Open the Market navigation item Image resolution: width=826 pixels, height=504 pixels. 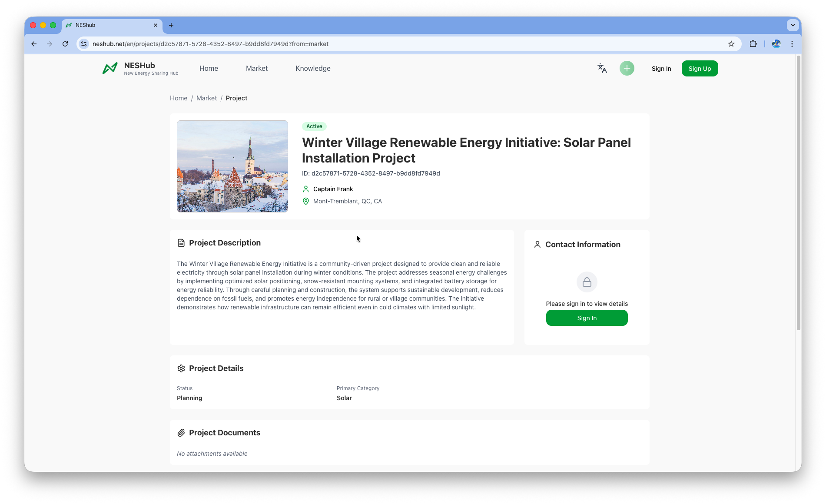click(x=256, y=68)
